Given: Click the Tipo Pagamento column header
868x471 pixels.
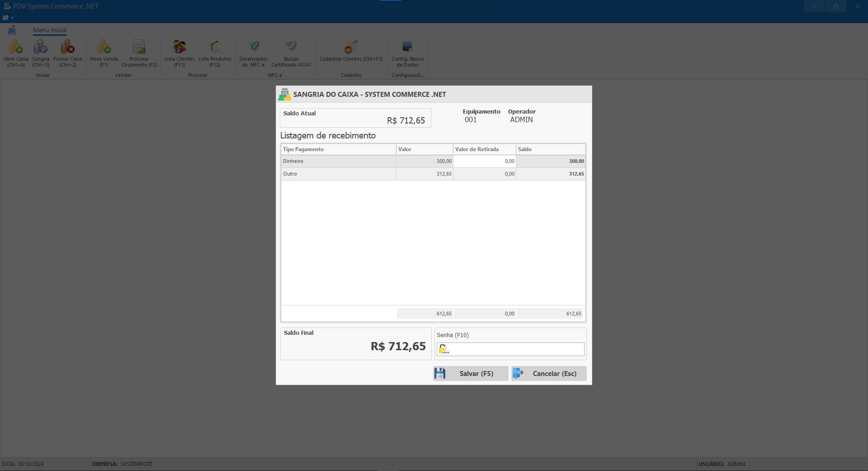Looking at the screenshot, I should [x=338, y=149].
